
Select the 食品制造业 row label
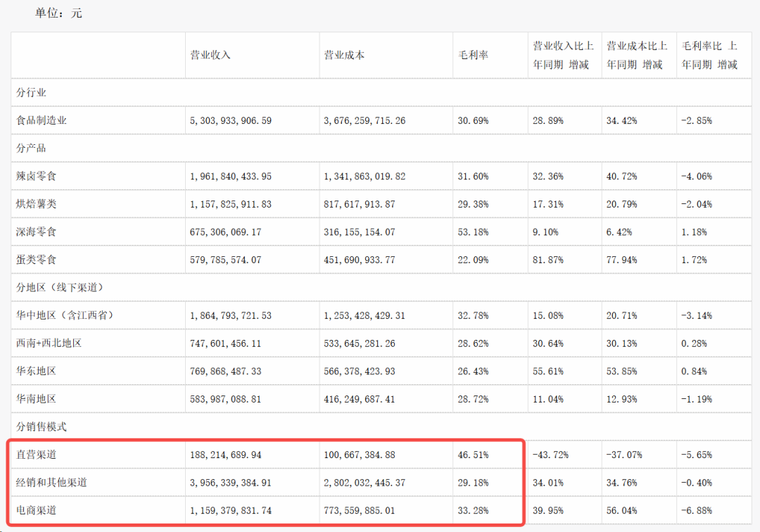(42, 120)
